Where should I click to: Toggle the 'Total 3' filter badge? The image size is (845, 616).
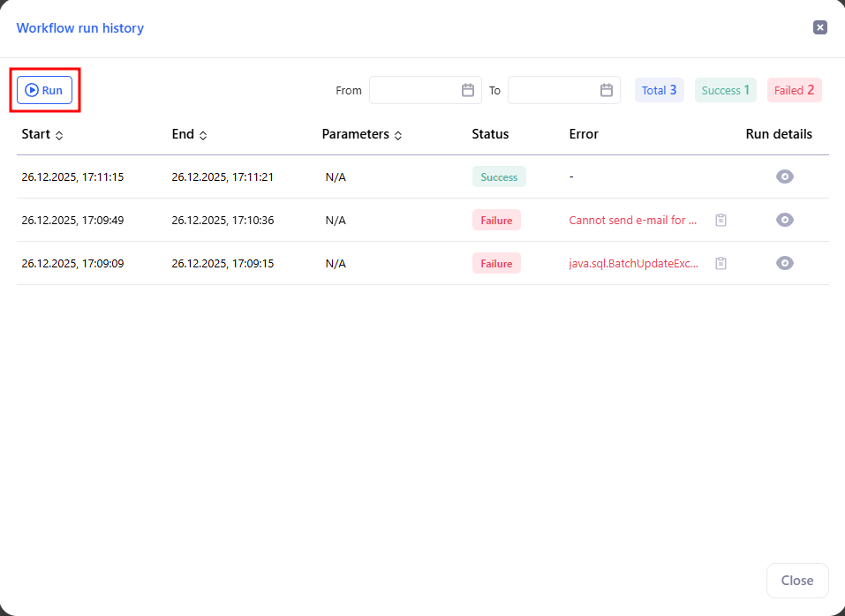659,89
